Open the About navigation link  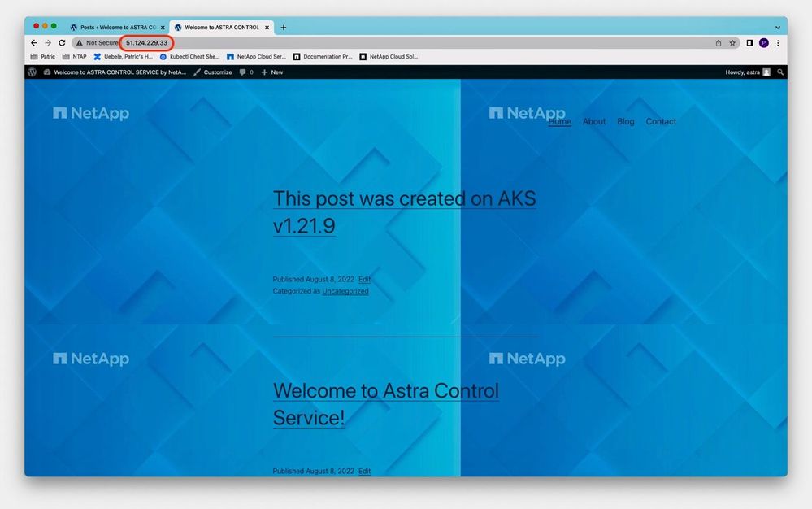coord(594,121)
